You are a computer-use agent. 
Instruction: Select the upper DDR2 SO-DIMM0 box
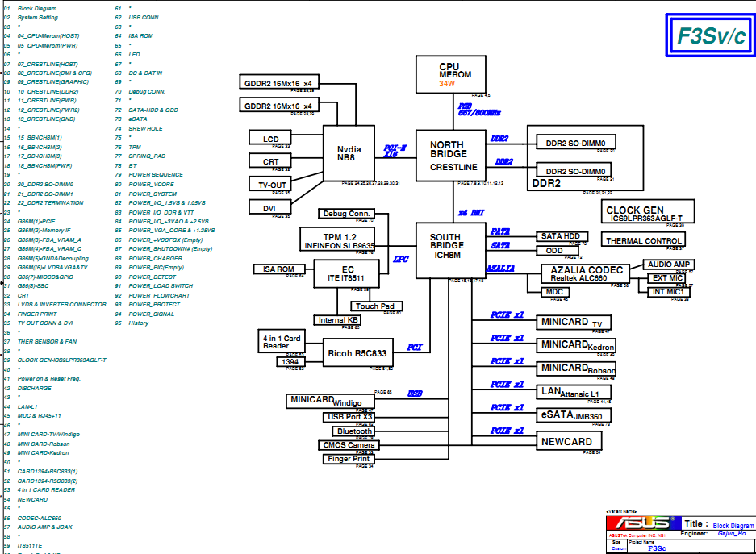click(x=576, y=143)
